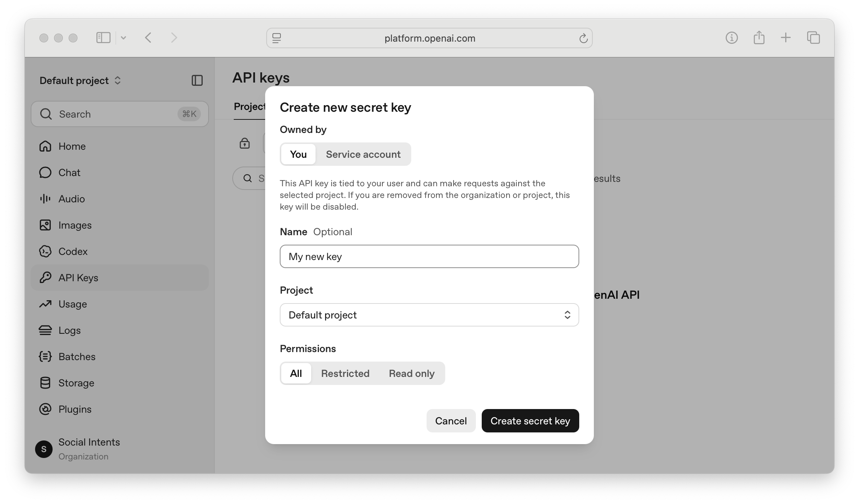The width and height of the screenshot is (859, 504).
Task: Reload the page with the refresh icon
Action: [583, 38]
